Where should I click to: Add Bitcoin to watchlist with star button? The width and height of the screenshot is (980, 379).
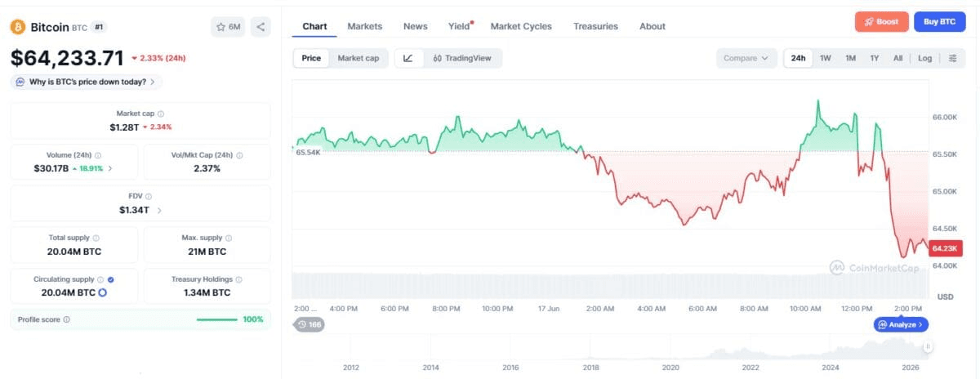228,27
